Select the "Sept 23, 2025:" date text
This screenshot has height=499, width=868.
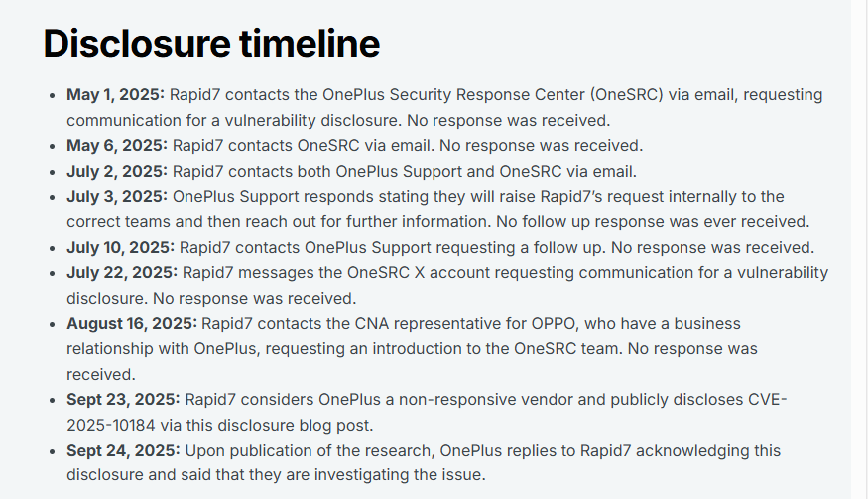[123, 399]
